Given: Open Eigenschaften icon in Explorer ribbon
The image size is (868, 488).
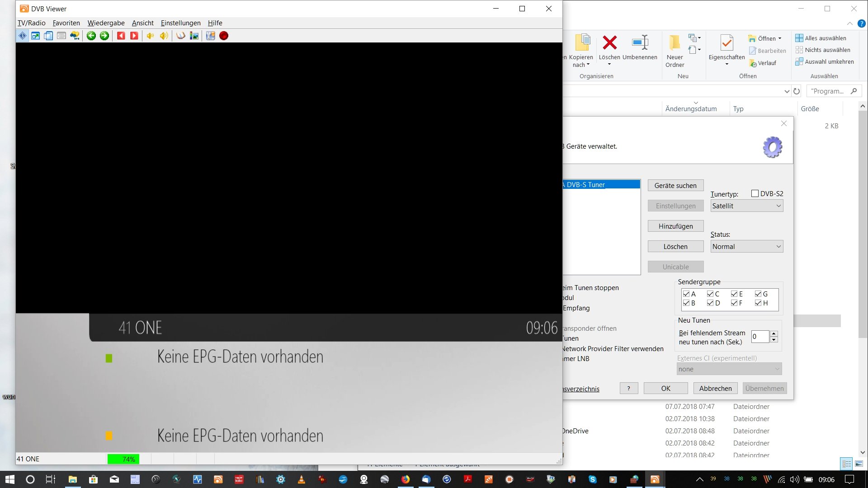Looking at the screenshot, I should [x=726, y=43].
